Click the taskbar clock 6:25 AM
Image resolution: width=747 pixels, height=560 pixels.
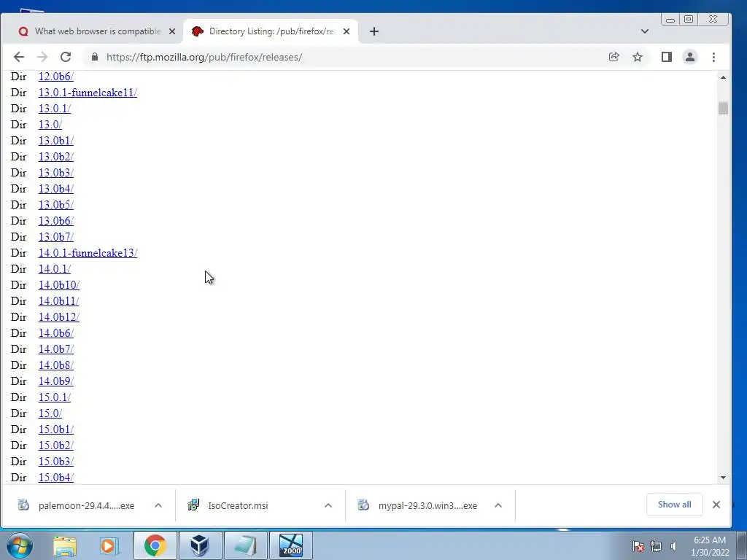pyautogui.click(x=710, y=546)
